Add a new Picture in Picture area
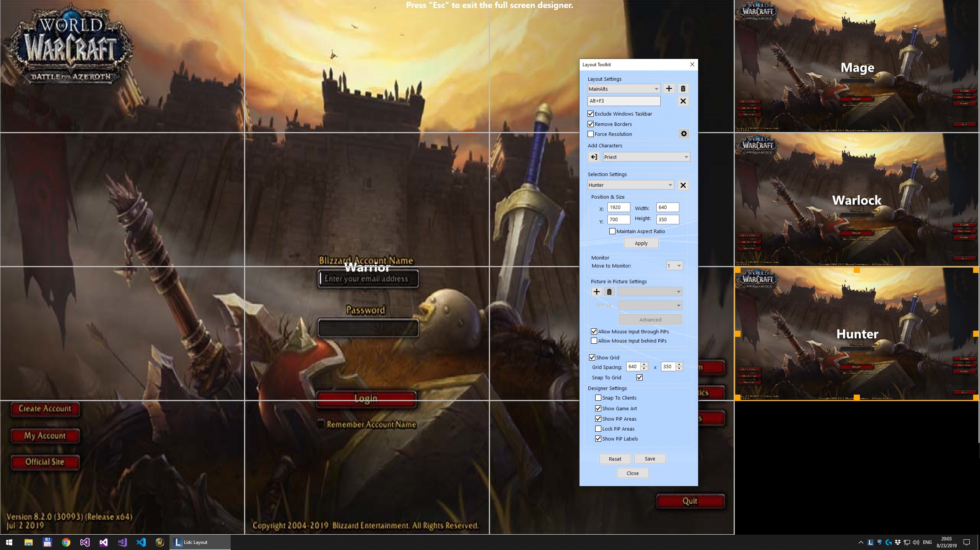Screen dimensions: 980x550 point(596,292)
